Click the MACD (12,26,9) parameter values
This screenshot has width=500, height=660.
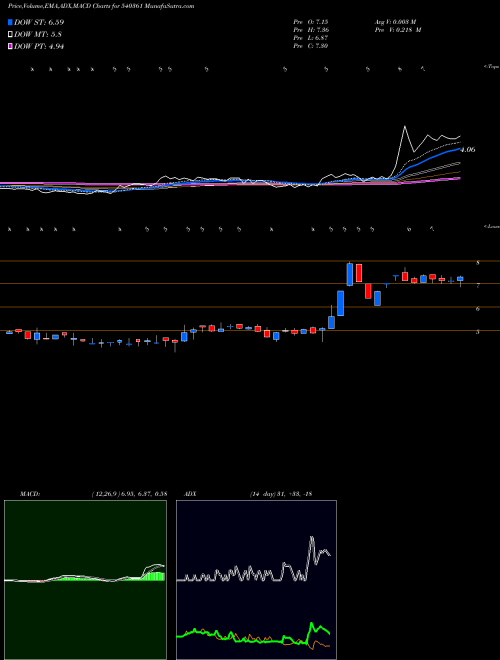[129, 494]
